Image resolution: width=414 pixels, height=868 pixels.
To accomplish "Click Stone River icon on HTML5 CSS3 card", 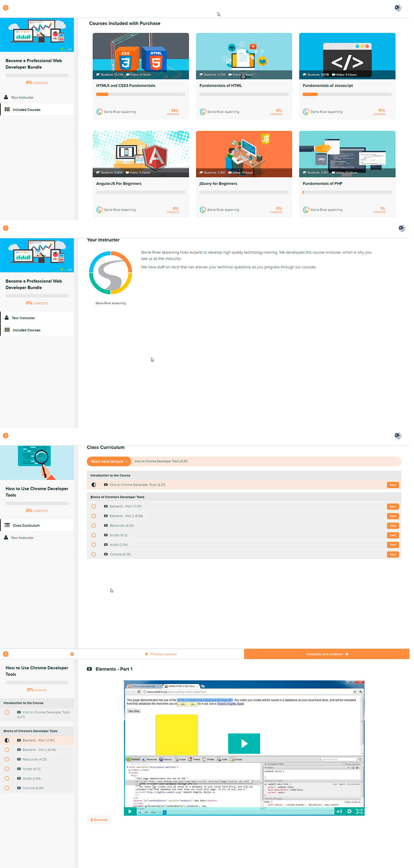I will (99, 112).
